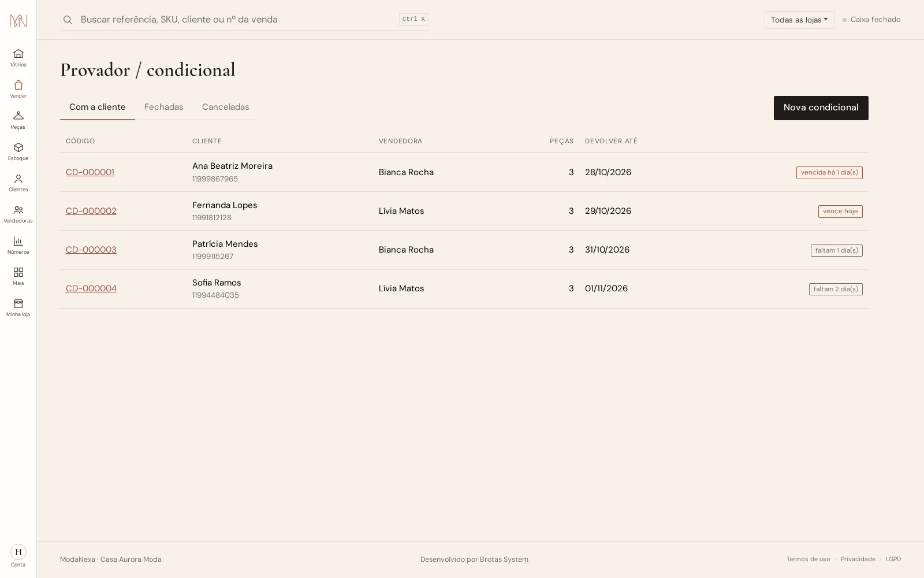Click the Código column header
This screenshot has width=924, height=578.
click(x=80, y=141)
